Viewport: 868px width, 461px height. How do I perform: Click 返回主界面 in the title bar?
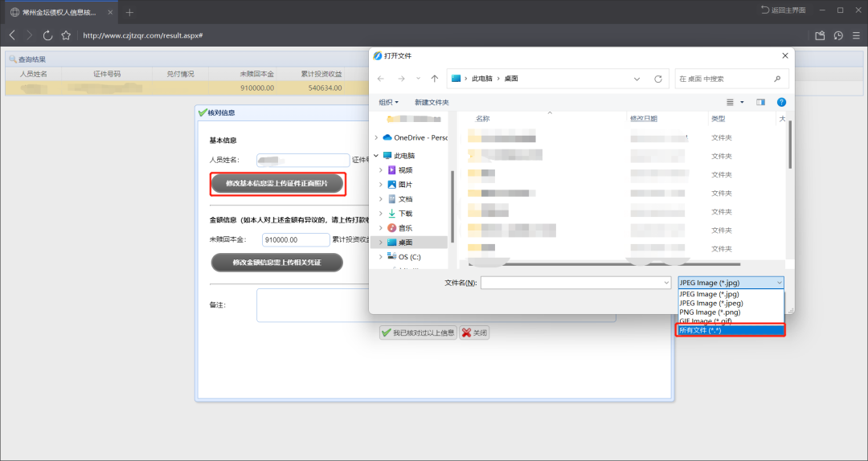[x=784, y=10]
